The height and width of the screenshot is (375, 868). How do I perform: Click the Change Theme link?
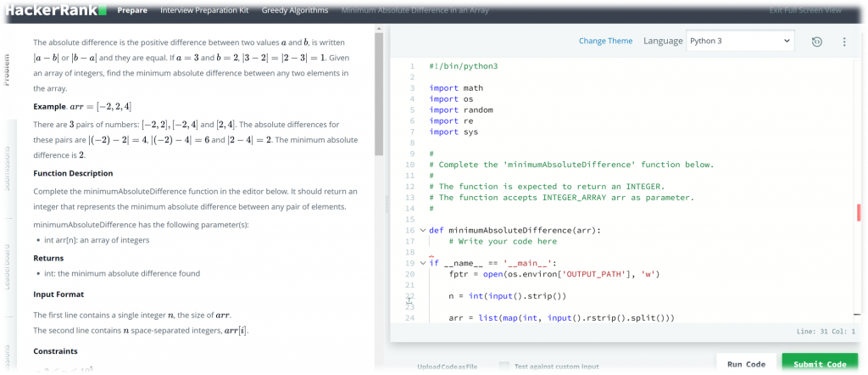pos(605,41)
